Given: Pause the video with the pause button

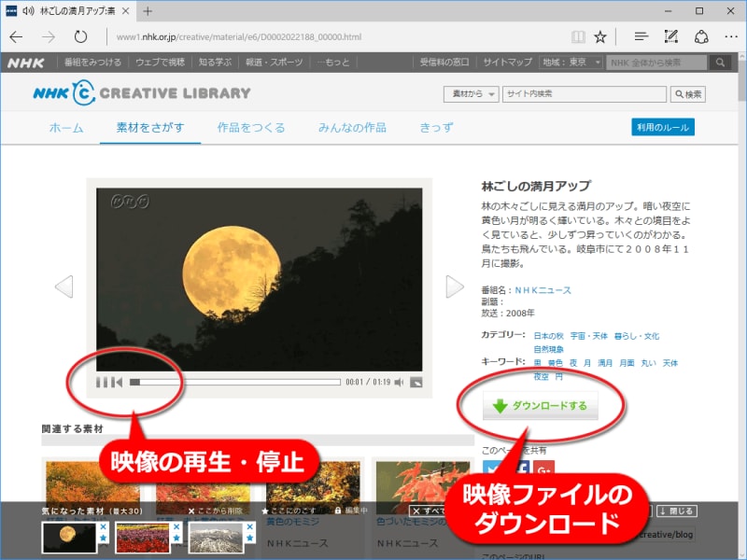Looking at the screenshot, I should (x=103, y=382).
